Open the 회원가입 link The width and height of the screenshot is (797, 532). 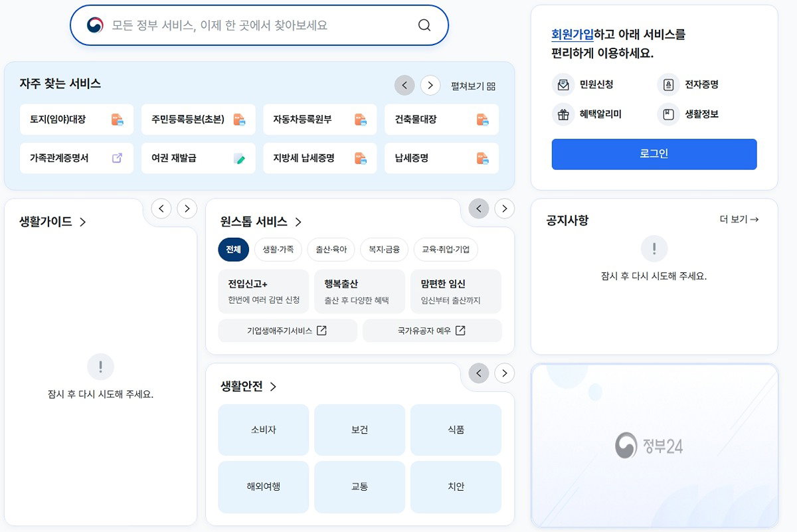coord(573,35)
